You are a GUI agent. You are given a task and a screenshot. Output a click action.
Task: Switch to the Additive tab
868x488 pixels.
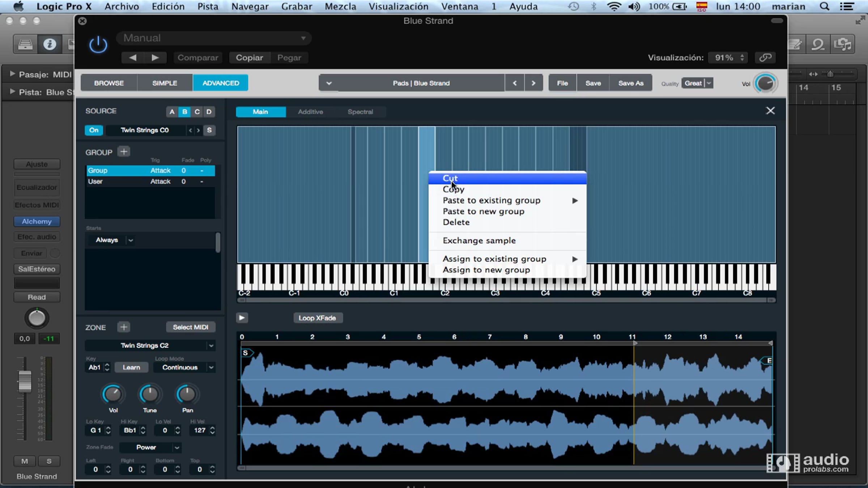(x=310, y=112)
